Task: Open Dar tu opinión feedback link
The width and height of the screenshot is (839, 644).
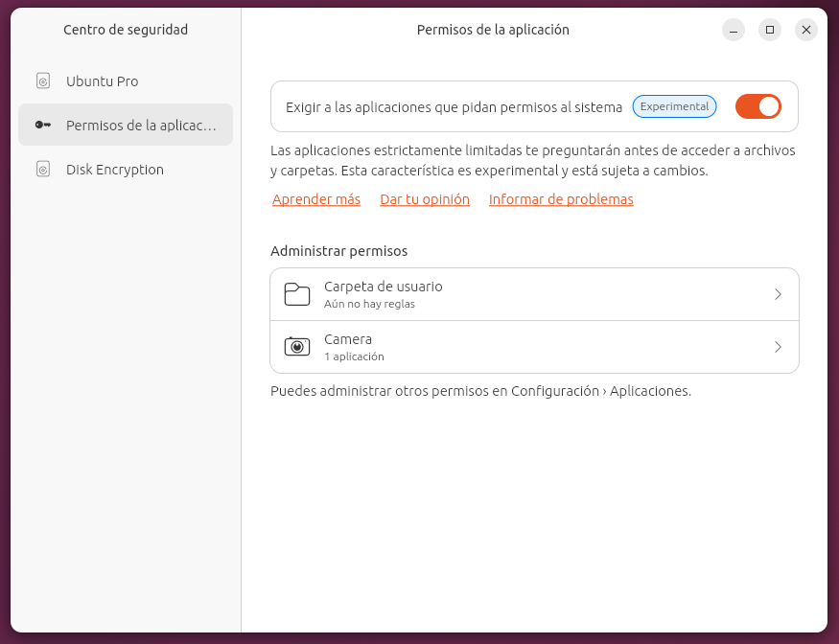Action: click(x=424, y=199)
